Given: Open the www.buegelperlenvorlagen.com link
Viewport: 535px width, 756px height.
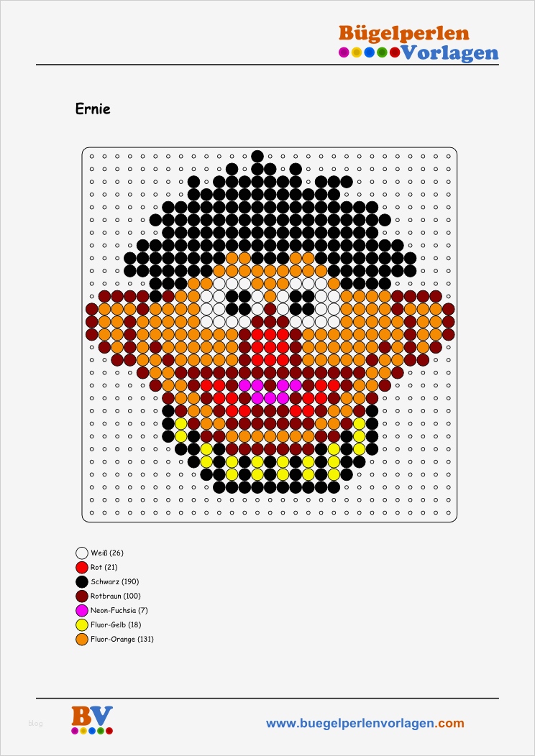Looking at the screenshot, I should (365, 723).
